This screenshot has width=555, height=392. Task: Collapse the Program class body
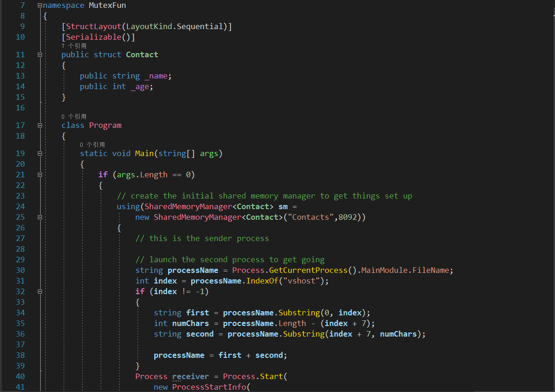tap(40, 125)
